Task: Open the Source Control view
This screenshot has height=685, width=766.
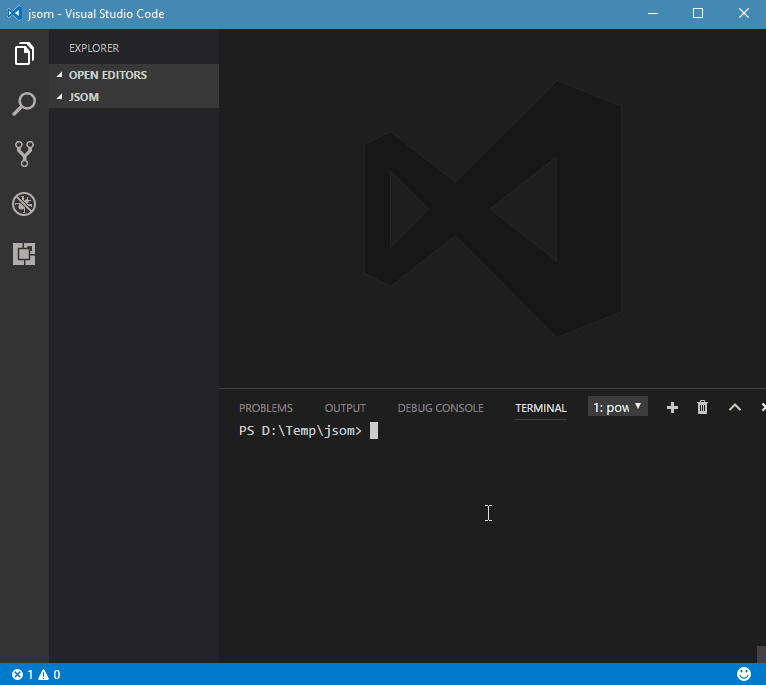Action: [24, 154]
